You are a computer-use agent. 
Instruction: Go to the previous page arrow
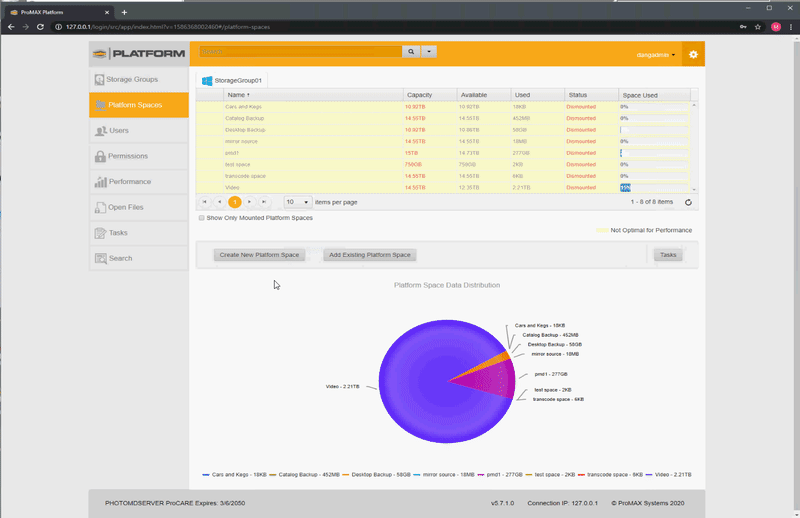click(x=219, y=202)
